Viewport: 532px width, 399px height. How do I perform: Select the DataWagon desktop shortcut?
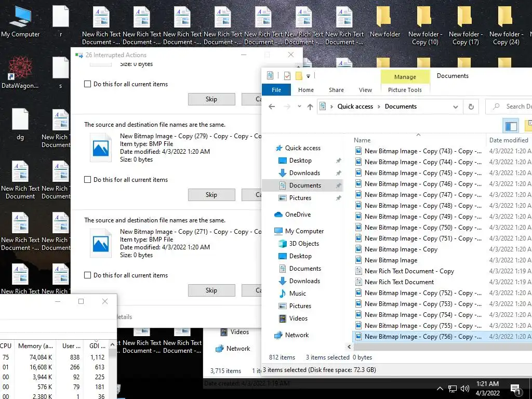(x=20, y=72)
